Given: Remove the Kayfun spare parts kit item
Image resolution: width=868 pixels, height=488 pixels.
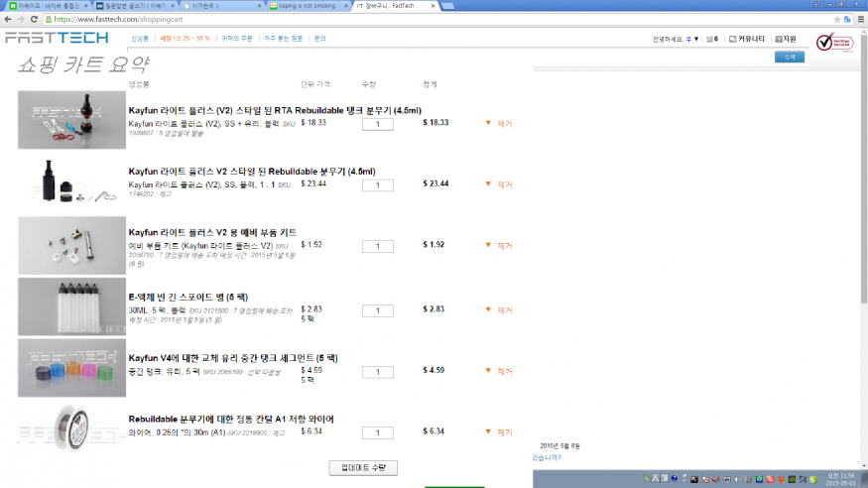Looking at the screenshot, I should click(504, 246).
